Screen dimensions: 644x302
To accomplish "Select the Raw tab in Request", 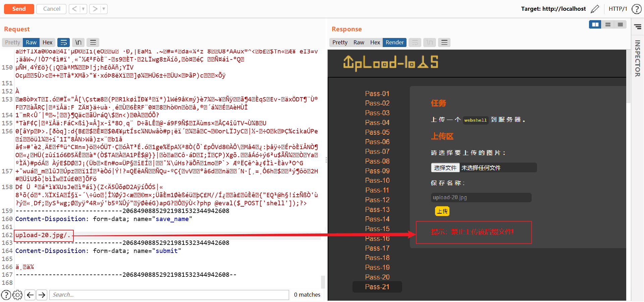I will 31,42.
